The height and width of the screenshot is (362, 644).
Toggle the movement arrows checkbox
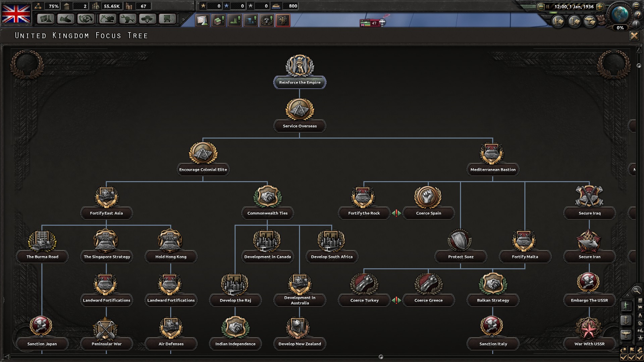[640, 358]
